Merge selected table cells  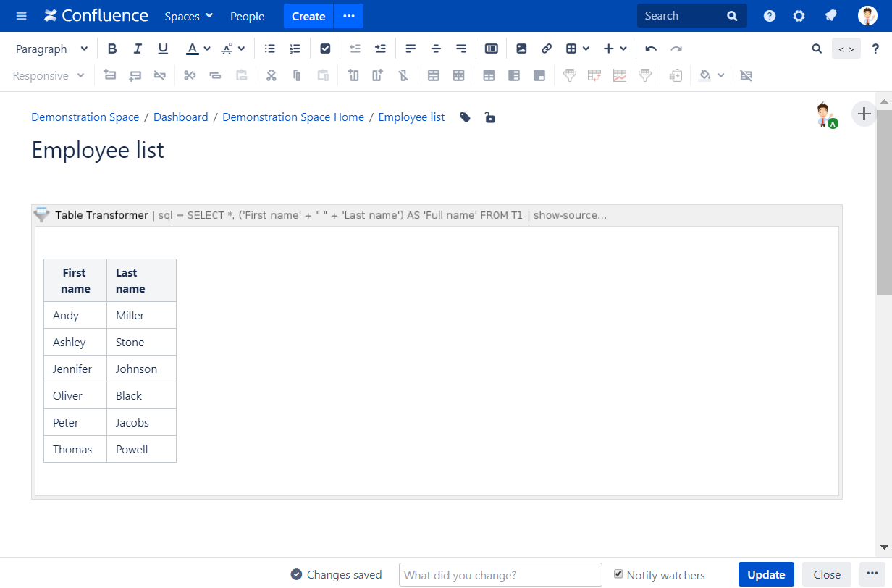[x=433, y=75]
